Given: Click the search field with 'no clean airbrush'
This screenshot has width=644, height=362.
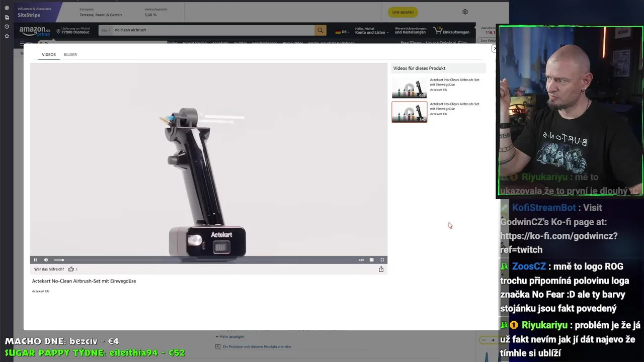Looking at the screenshot, I should (x=214, y=30).
